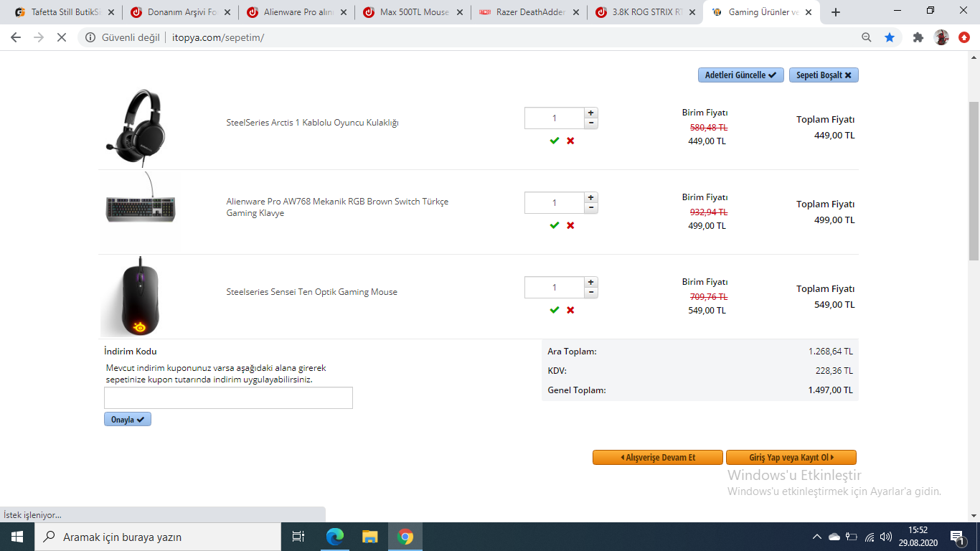Confirm quantity with green check for Alienware keyboard

[x=554, y=225]
